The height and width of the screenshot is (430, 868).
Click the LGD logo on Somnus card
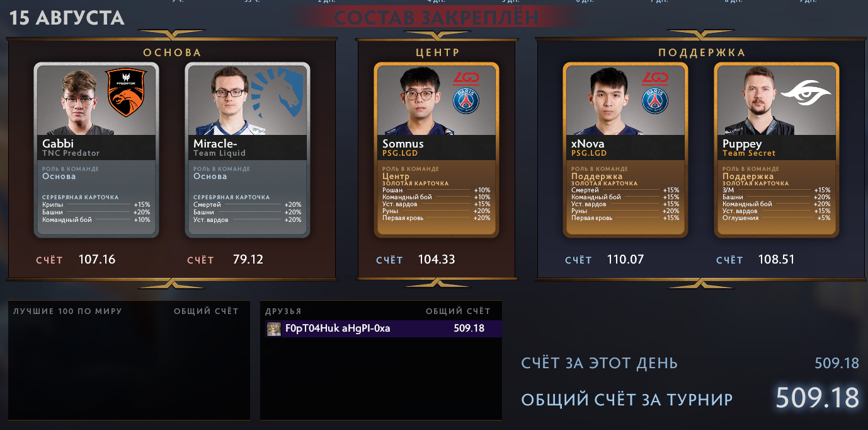pos(467,78)
